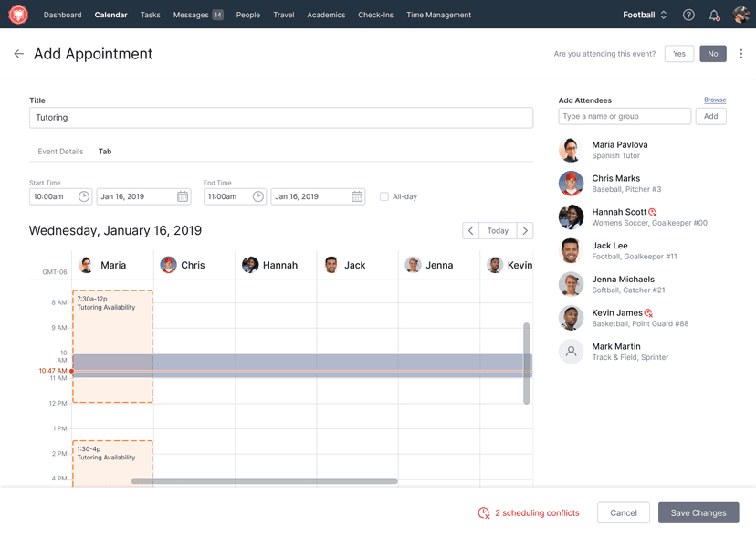Toggle attendance to No
This screenshot has width=756, height=538.
[712, 54]
